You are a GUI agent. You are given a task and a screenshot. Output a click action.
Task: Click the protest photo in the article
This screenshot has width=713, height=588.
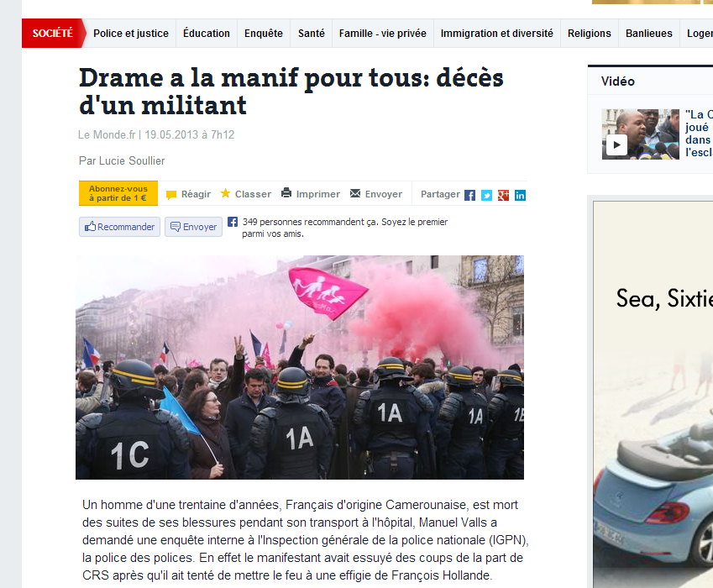(300, 367)
